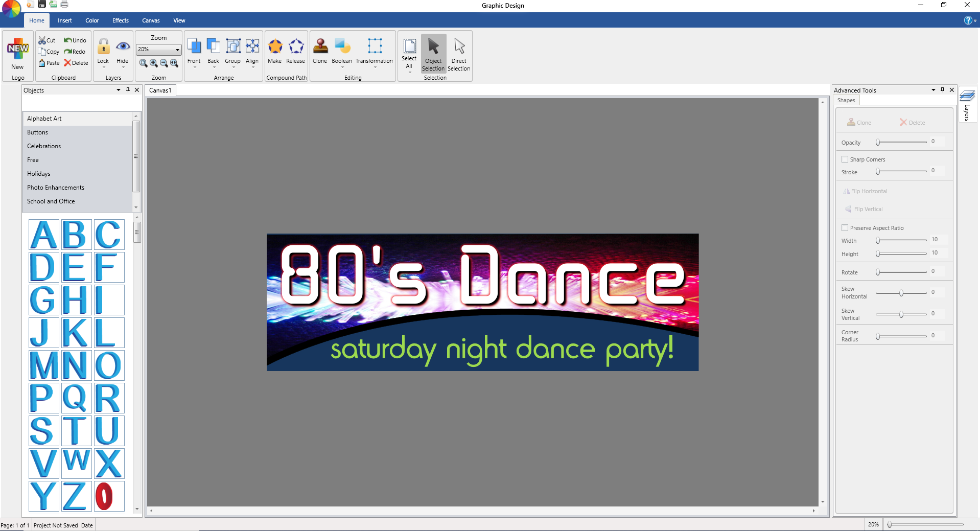980x531 pixels.
Task: Pick the letter Q alphabet art thumbnail
Action: tap(76, 398)
